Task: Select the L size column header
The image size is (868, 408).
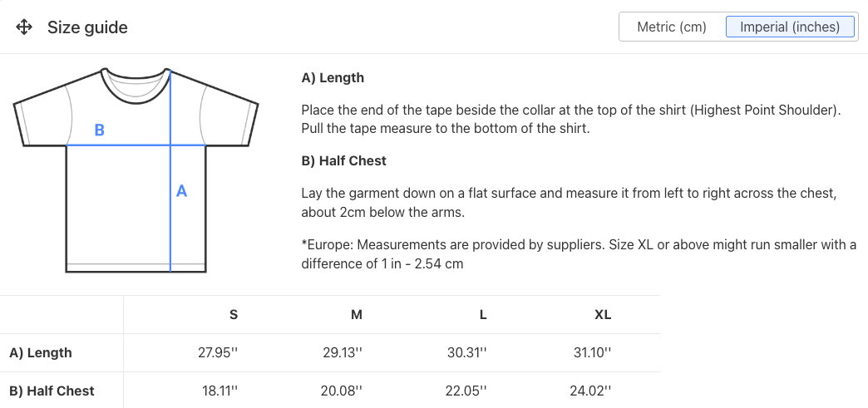Action: 483,314
